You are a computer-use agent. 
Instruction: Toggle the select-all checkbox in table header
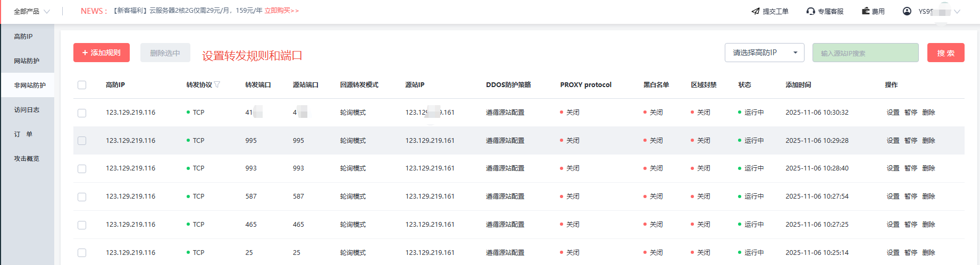(x=82, y=85)
